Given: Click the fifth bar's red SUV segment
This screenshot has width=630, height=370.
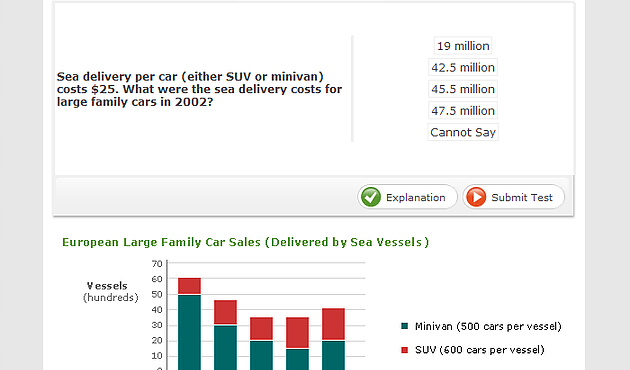Looking at the screenshot, I should 333,324.
